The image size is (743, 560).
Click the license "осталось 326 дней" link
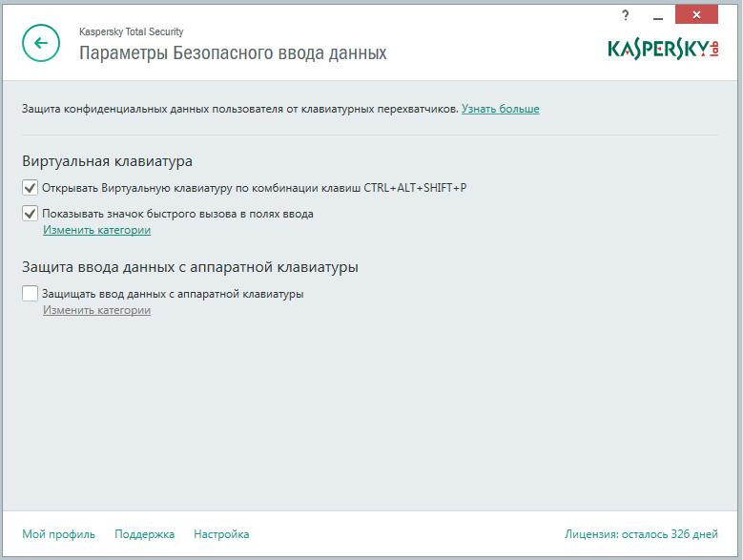[641, 534]
